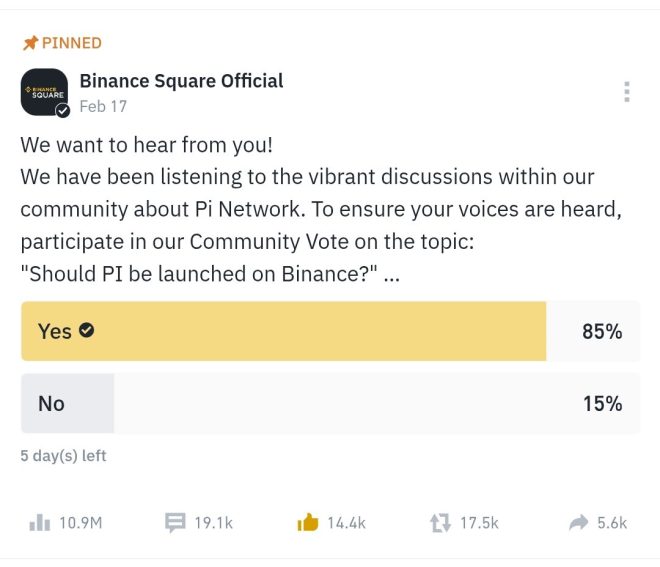
Task: Click the PINNED label text
Action: pyautogui.click(x=71, y=43)
